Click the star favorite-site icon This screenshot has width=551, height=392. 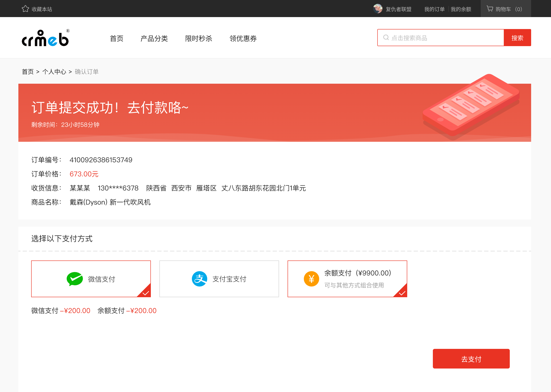(25, 9)
